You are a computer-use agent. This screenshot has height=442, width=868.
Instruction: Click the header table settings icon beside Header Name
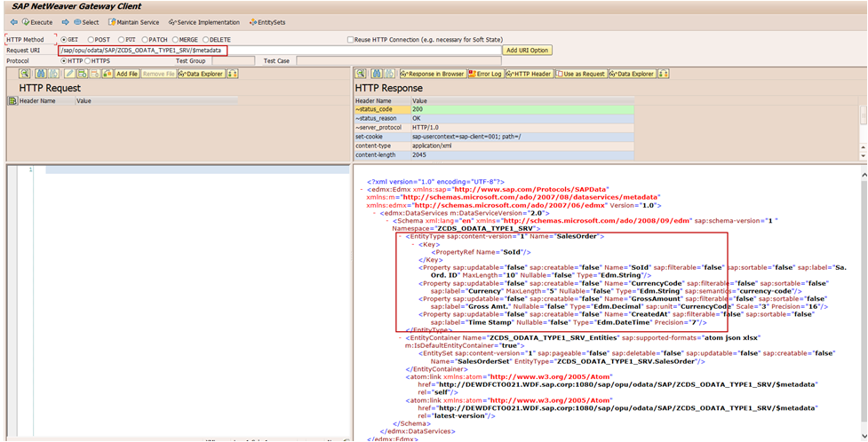point(12,101)
